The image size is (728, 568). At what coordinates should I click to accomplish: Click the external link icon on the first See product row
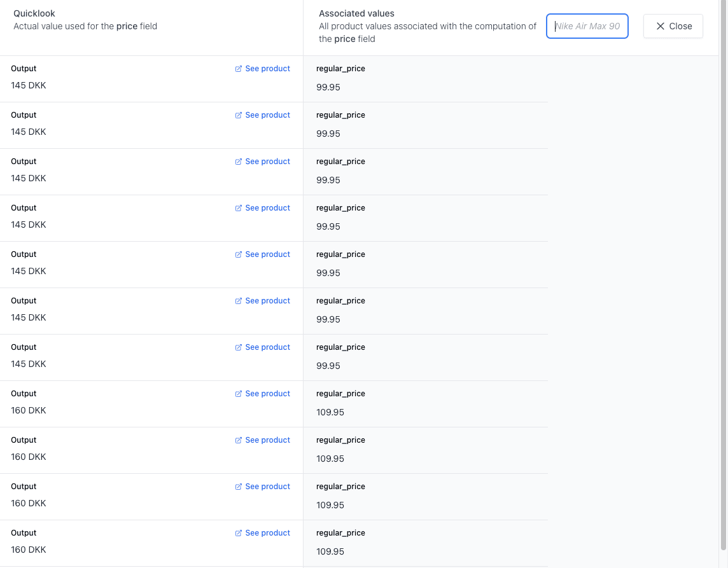[238, 68]
